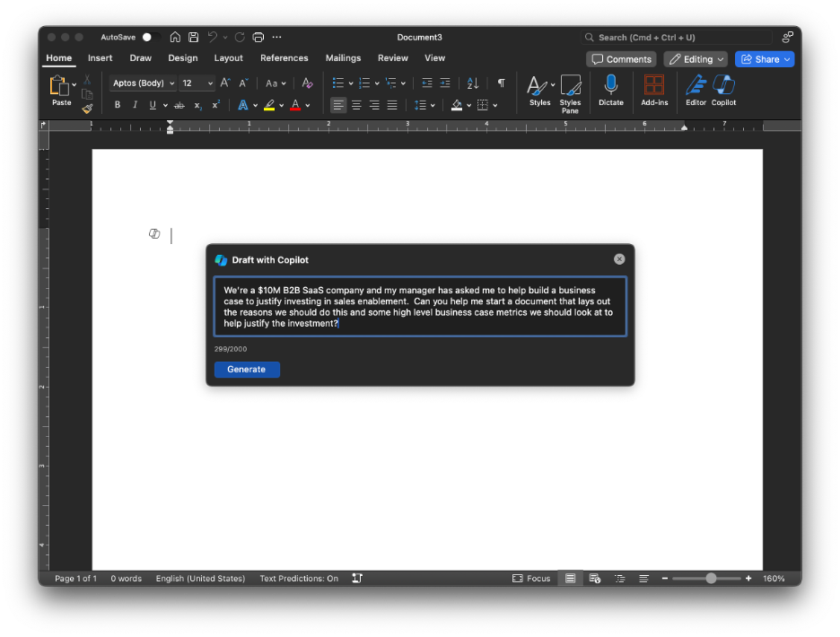Open the Editor pane

pos(696,90)
